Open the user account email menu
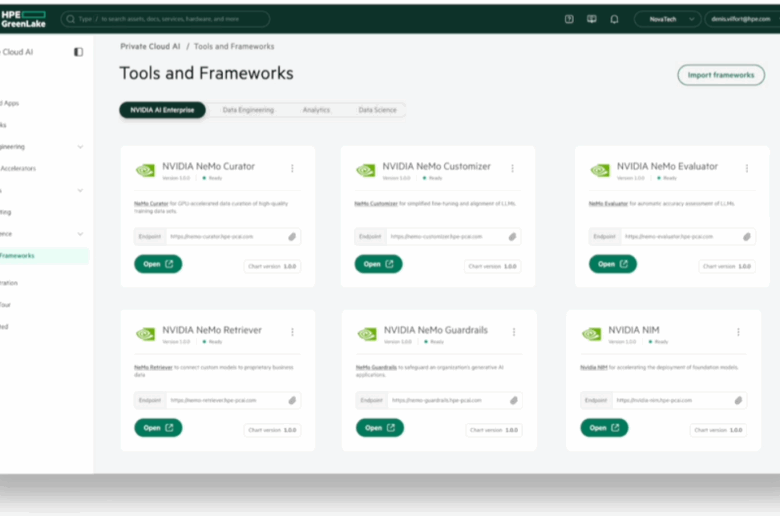Screen dimensions: 780x516 click(x=742, y=19)
